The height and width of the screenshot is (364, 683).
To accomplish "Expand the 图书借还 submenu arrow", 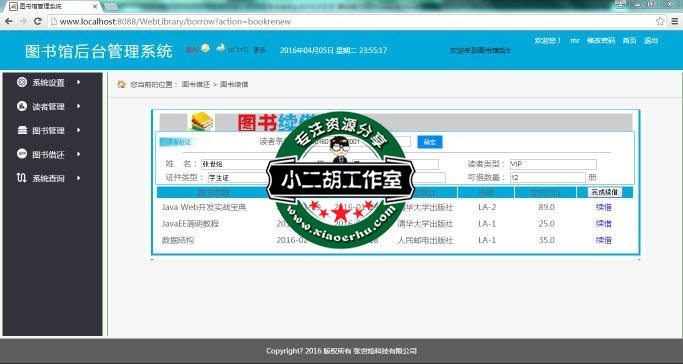I will [78, 154].
